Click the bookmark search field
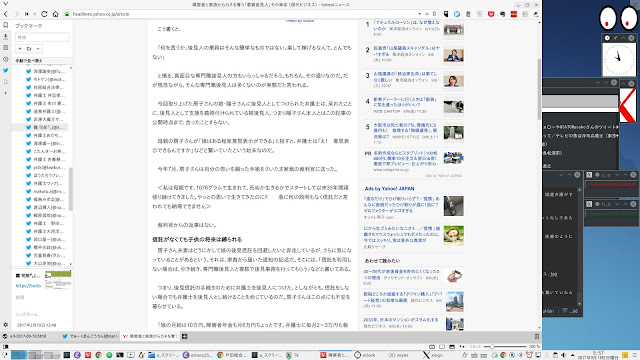Image resolution: width=640 pixels, height=360 pixels. [x=42, y=37]
